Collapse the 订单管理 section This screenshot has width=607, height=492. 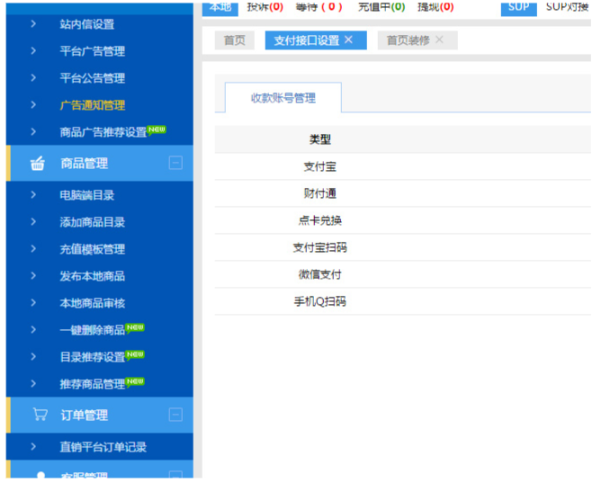(x=176, y=414)
